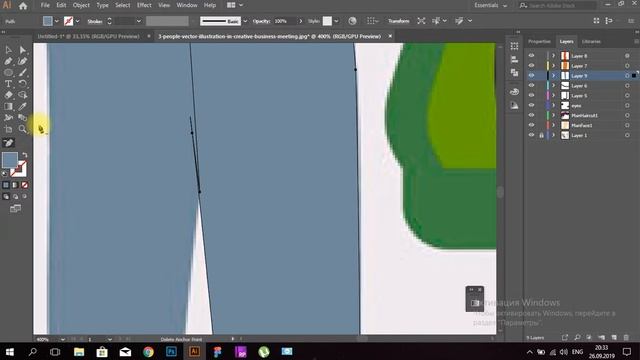Select the Selection tool arrow
This screenshot has height=360, width=640.
[9, 50]
